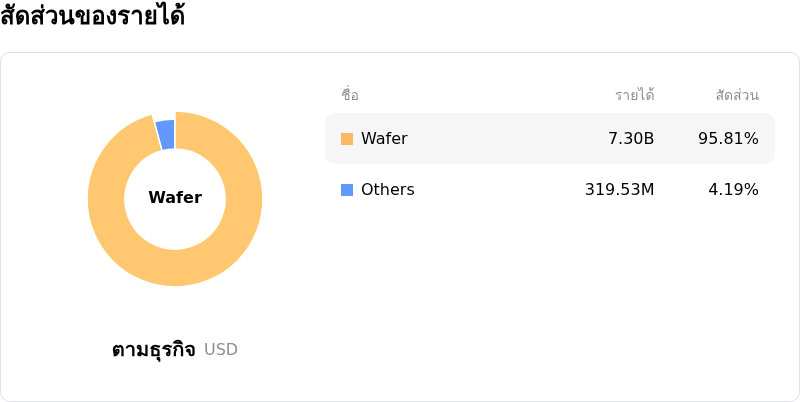This screenshot has width=800, height=402.
Task: Select the Wafer row name
Action: (x=384, y=139)
